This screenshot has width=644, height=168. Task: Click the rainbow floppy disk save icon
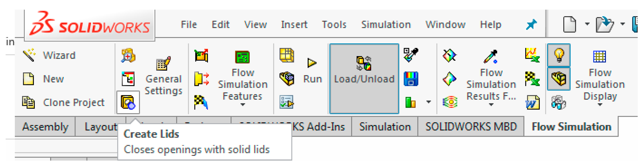(x=411, y=79)
